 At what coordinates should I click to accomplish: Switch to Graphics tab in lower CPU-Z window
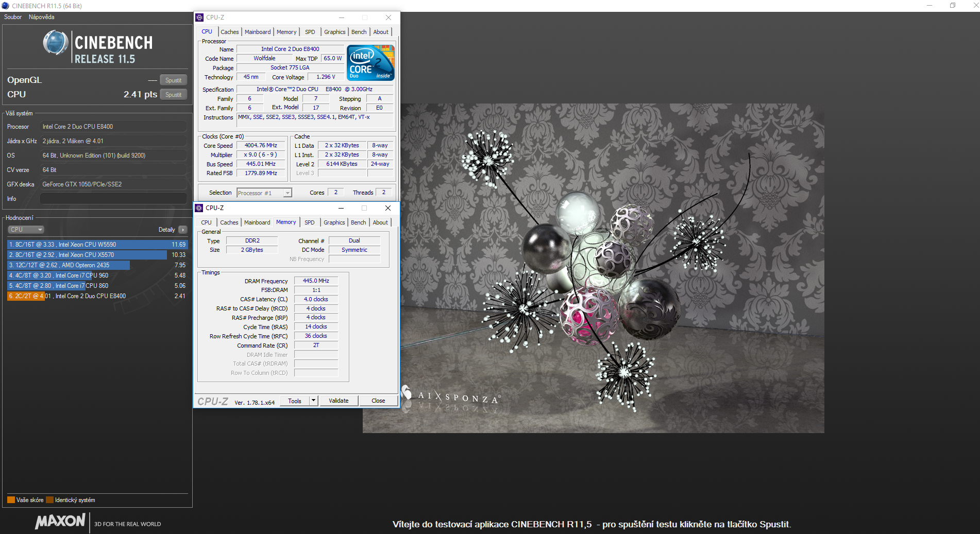334,222
